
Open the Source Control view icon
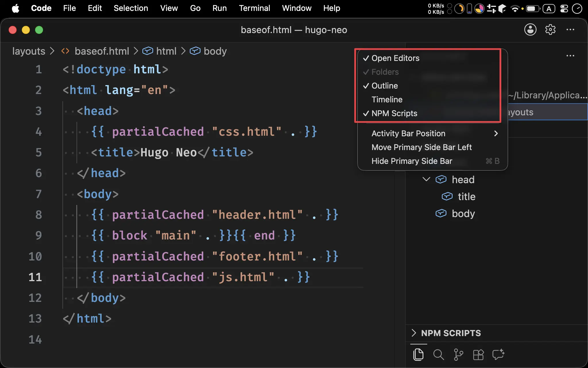pos(459,354)
